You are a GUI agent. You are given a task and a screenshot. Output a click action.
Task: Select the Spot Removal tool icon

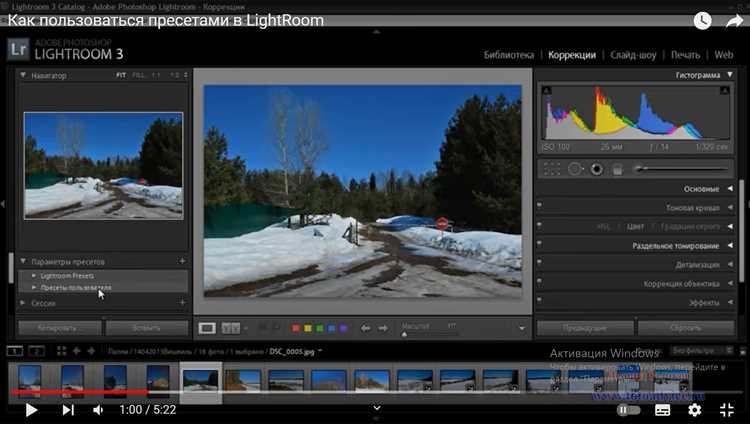575,169
